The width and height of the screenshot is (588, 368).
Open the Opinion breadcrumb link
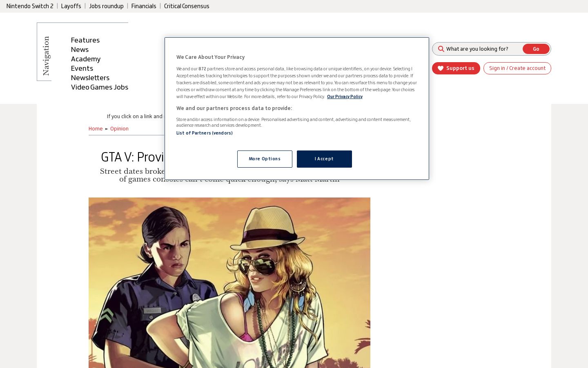point(119,129)
